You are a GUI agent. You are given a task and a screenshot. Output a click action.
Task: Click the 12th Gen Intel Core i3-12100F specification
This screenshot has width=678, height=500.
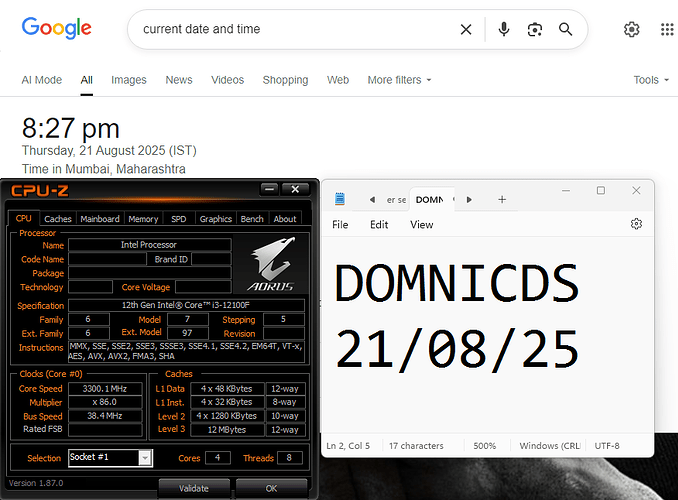click(x=186, y=305)
